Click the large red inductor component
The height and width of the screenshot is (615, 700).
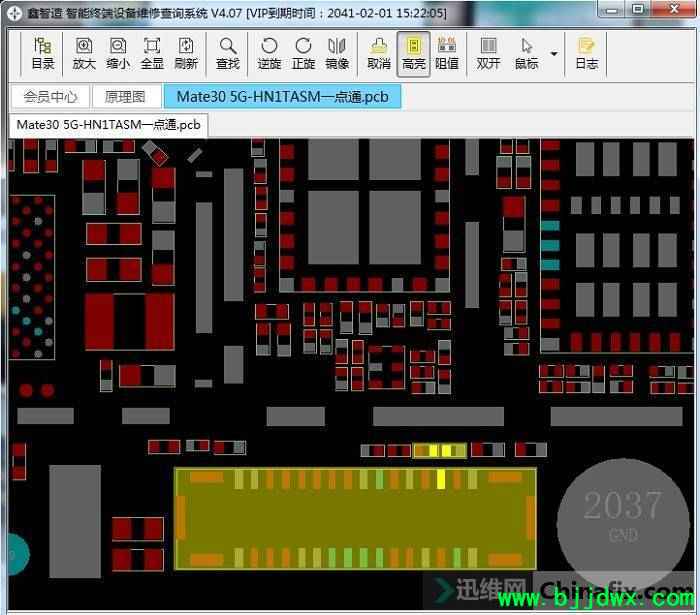(x=129, y=321)
